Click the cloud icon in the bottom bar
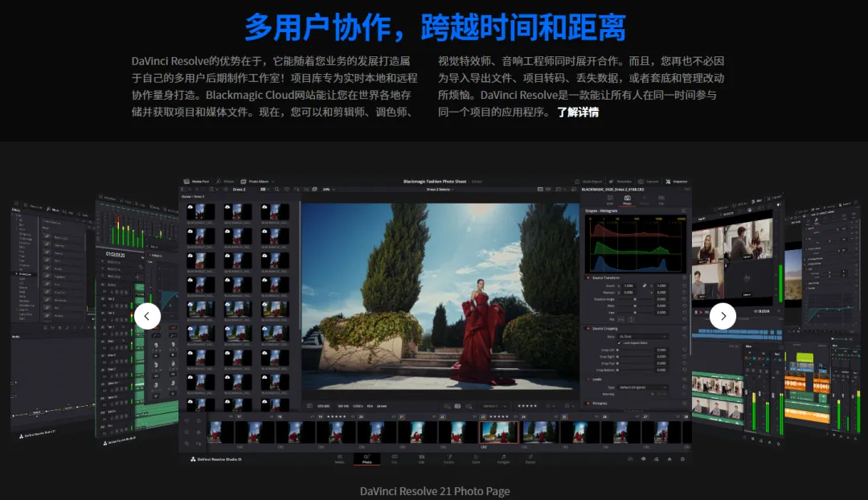868x500 pixels. click(x=630, y=459)
